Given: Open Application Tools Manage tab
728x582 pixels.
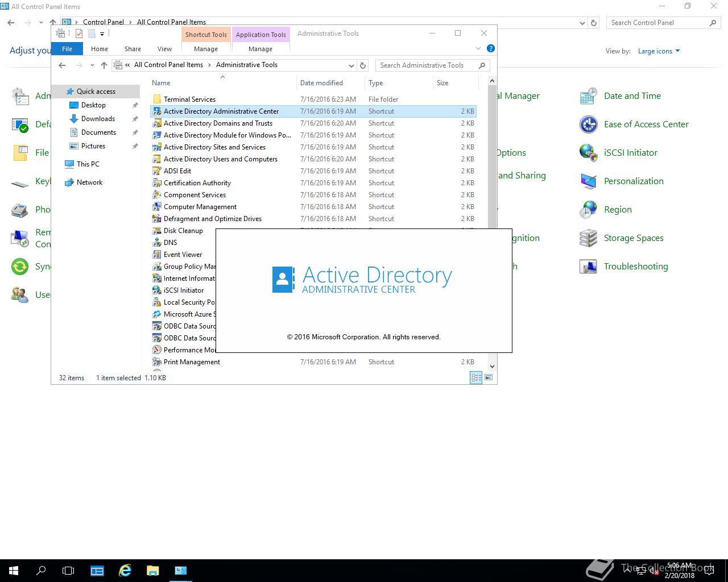Looking at the screenshot, I should [260, 49].
